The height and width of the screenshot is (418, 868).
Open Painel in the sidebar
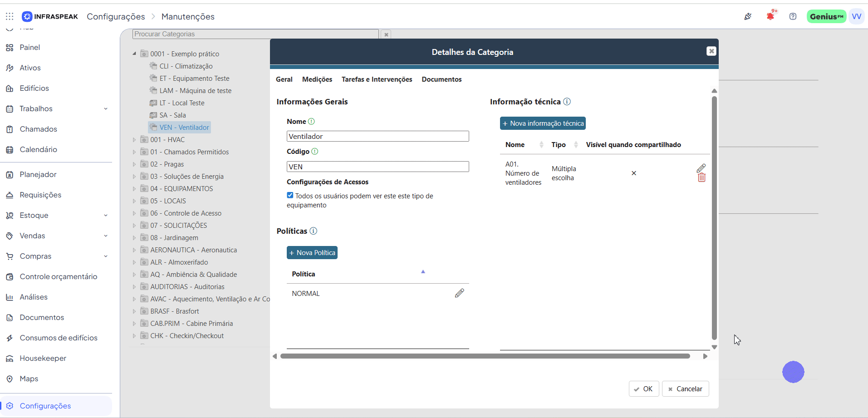click(x=29, y=47)
